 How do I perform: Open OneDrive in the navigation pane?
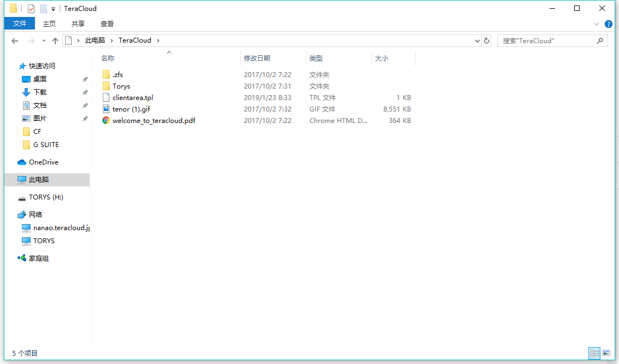coord(43,162)
